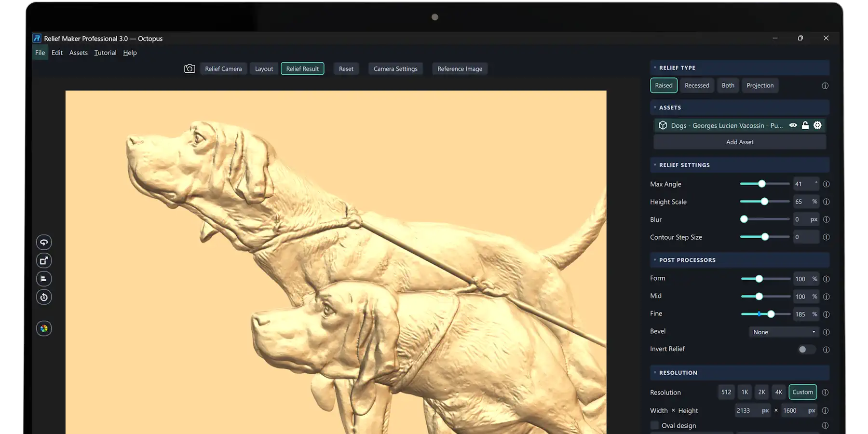Viewport: 868px width, 434px height.
Task: Click the circular clock-reset icon in left sidebar
Action: 44,297
